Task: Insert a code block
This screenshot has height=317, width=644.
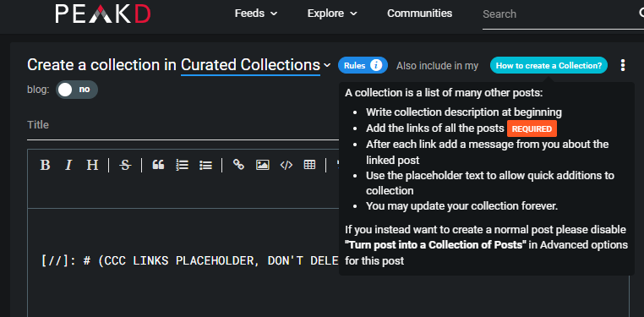Action: [287, 165]
